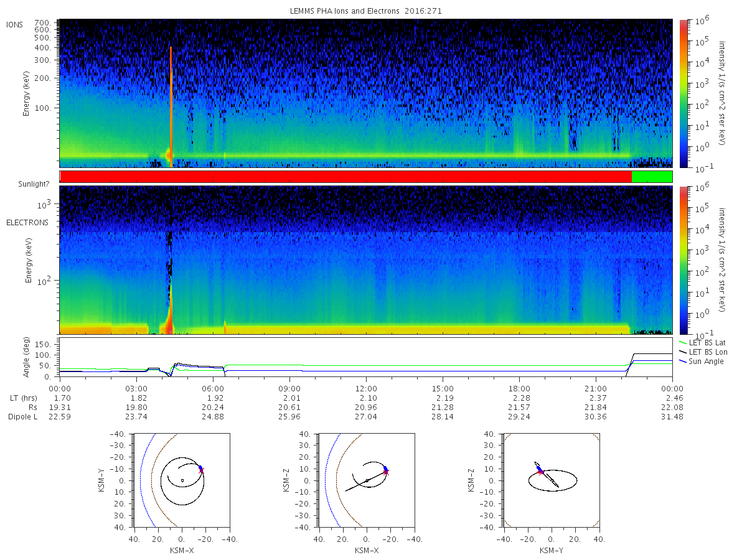747x560 pixels.
Task: Click the KSM-Y versus KSM-Z orbit plot
Action: 552,480
